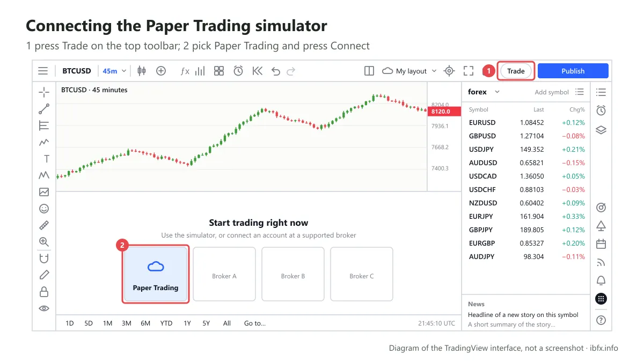Viewport: 644px width, 362px height.
Task: Toggle stay-in-drawing-mode pencil
Action: pyautogui.click(x=44, y=275)
